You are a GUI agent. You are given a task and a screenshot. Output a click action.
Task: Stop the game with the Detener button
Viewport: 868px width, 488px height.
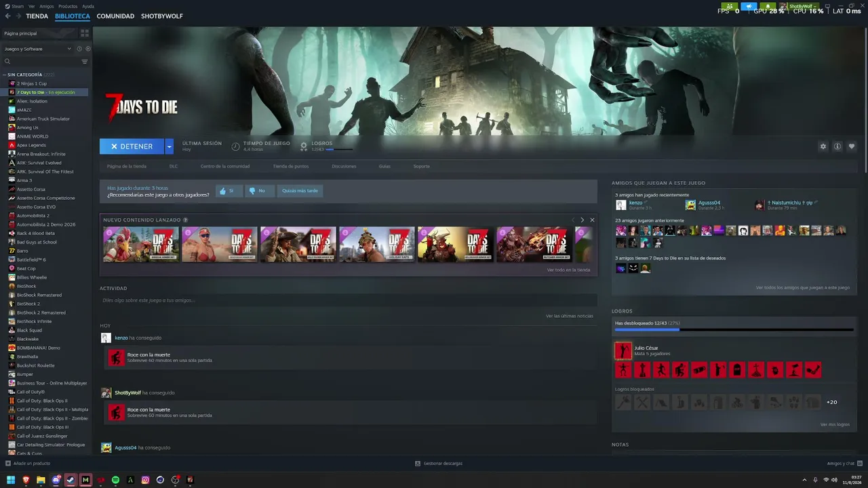(132, 146)
